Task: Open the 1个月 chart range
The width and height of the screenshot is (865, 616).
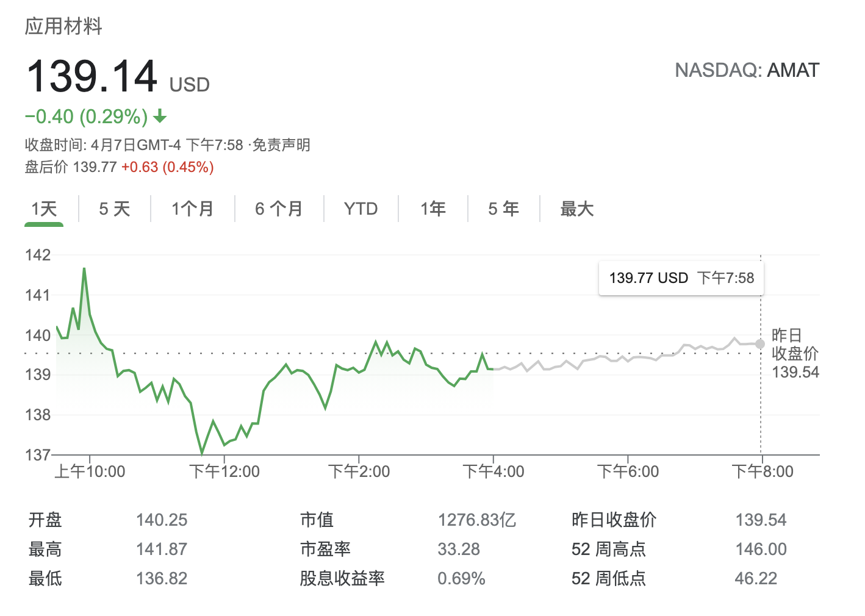Action: tap(192, 209)
